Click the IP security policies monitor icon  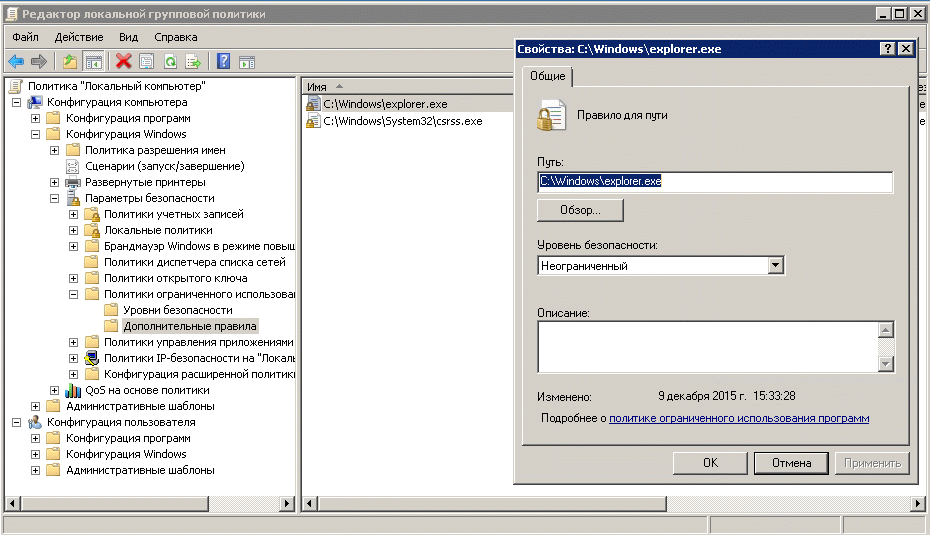(91, 358)
